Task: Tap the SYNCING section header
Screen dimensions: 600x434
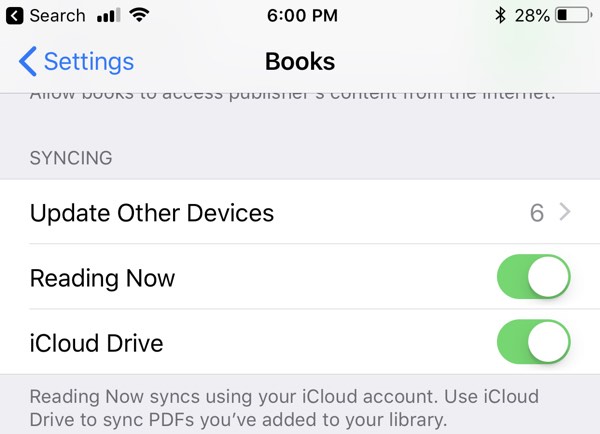Action: (x=71, y=158)
